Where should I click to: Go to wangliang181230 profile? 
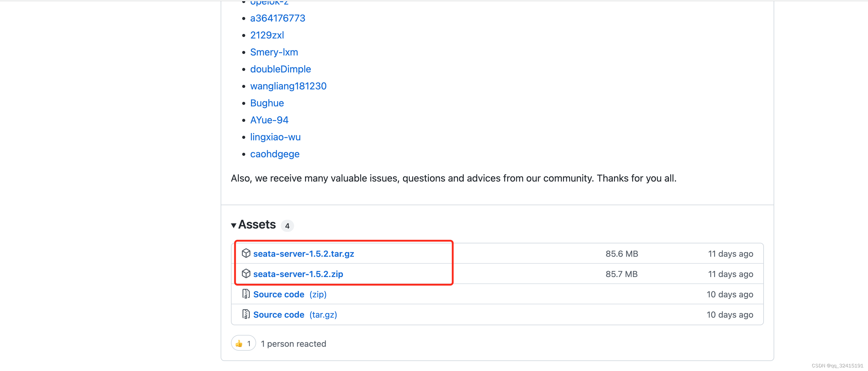[288, 86]
